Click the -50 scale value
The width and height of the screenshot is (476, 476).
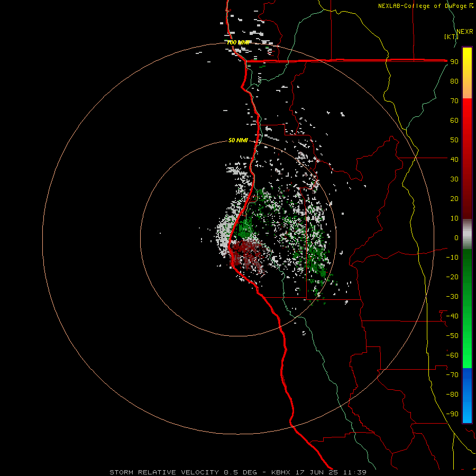(452, 336)
